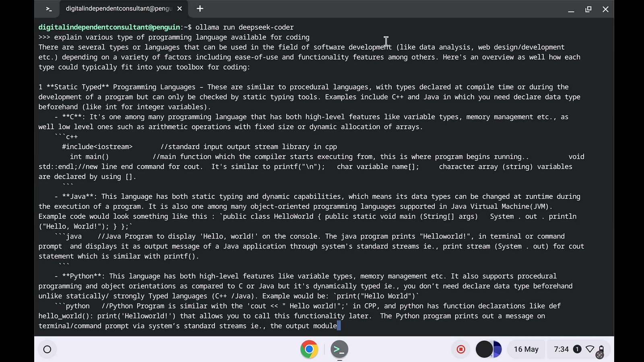Open a new terminal tab with plus
This screenshot has height=362, width=644.
coord(200,8)
